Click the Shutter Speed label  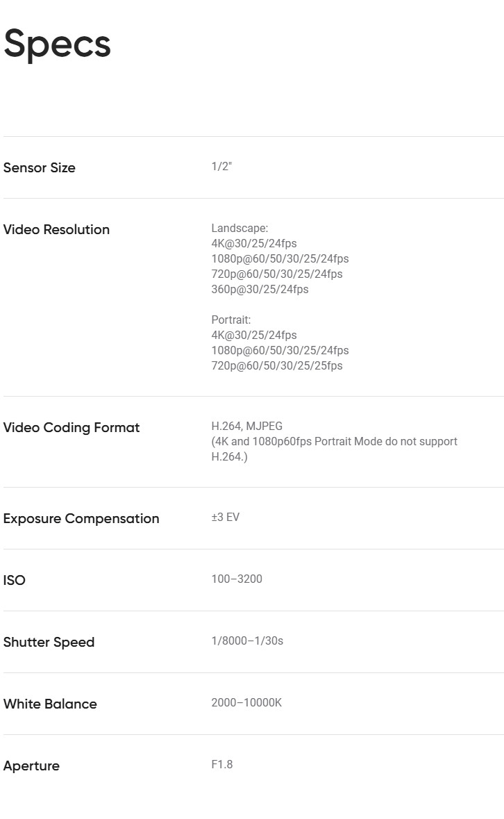49,642
